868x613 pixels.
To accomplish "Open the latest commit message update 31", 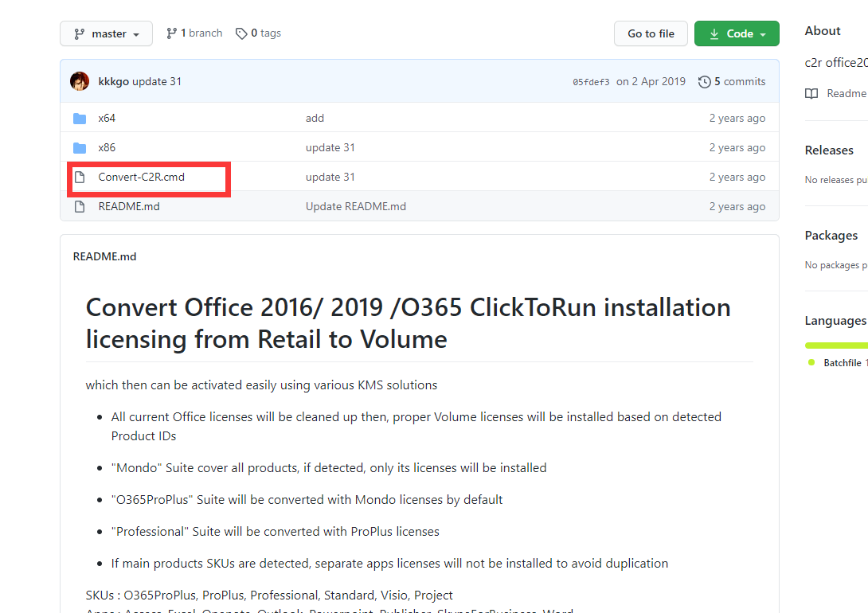I will (x=157, y=81).
